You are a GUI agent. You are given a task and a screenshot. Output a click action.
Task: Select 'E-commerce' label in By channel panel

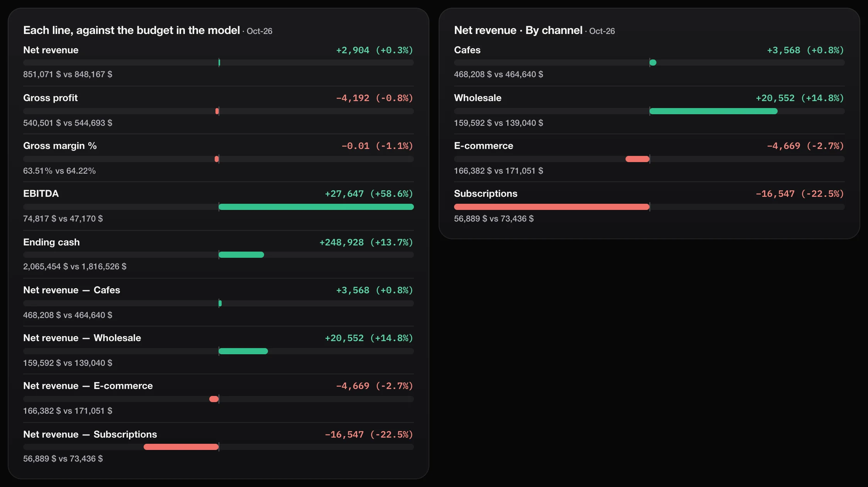pos(483,146)
